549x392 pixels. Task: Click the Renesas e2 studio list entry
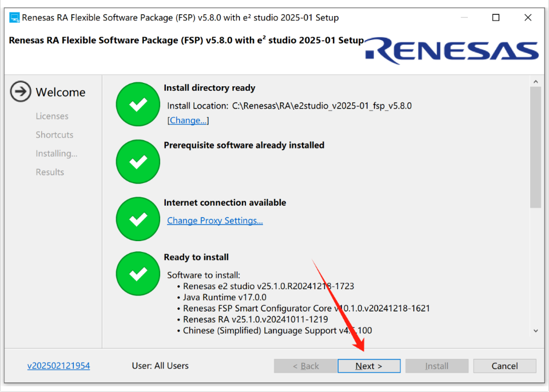click(269, 286)
